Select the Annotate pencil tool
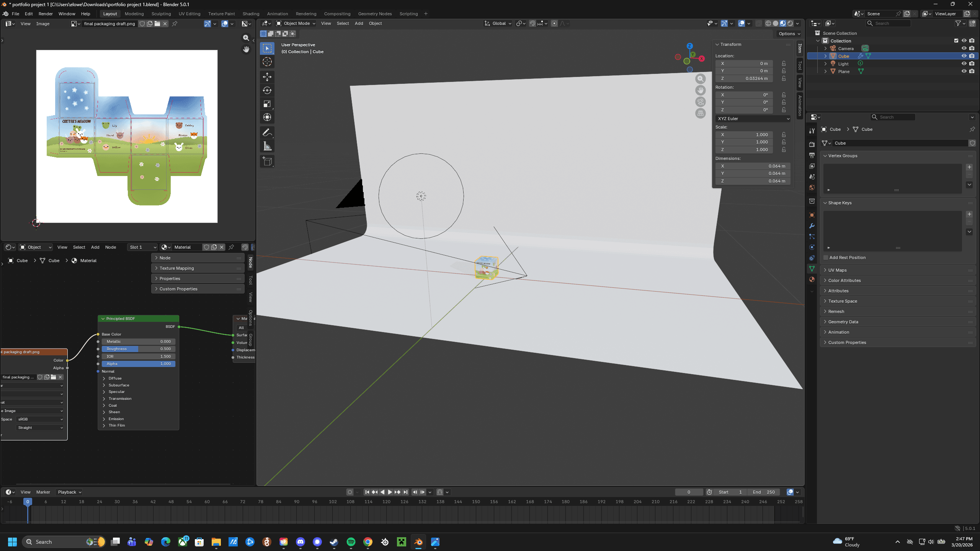 click(x=267, y=133)
